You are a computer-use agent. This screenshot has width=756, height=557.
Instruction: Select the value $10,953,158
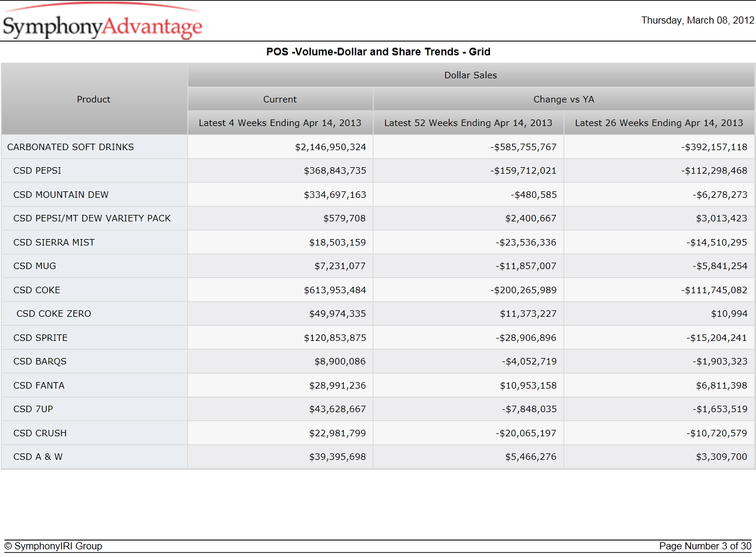(x=528, y=386)
